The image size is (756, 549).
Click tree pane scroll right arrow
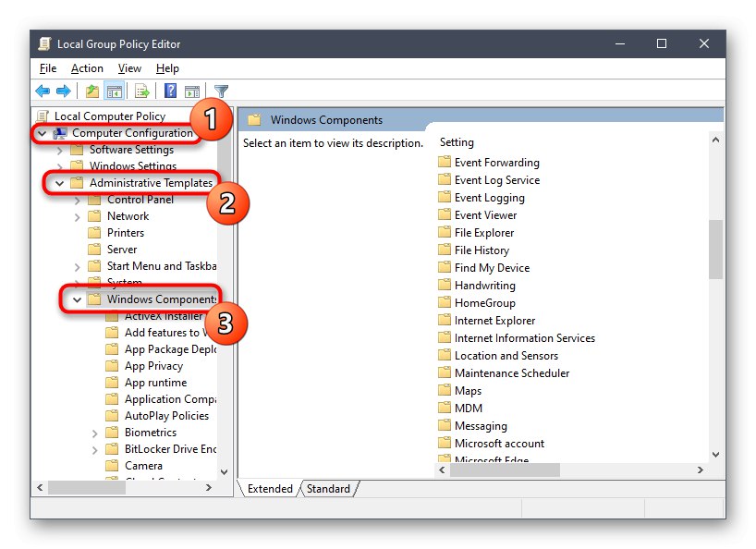point(208,487)
